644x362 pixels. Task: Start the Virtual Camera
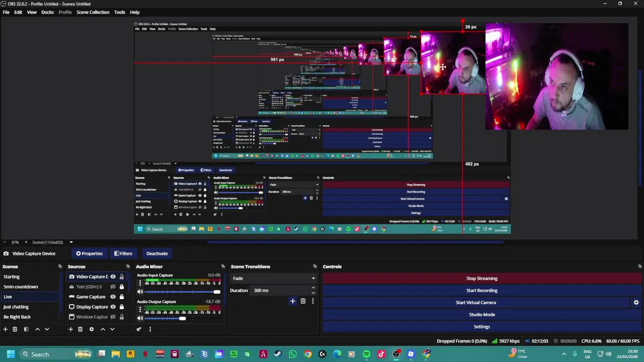476,302
